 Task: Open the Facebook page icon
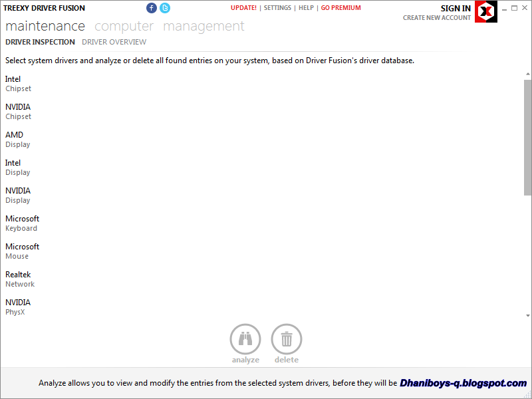click(152, 8)
